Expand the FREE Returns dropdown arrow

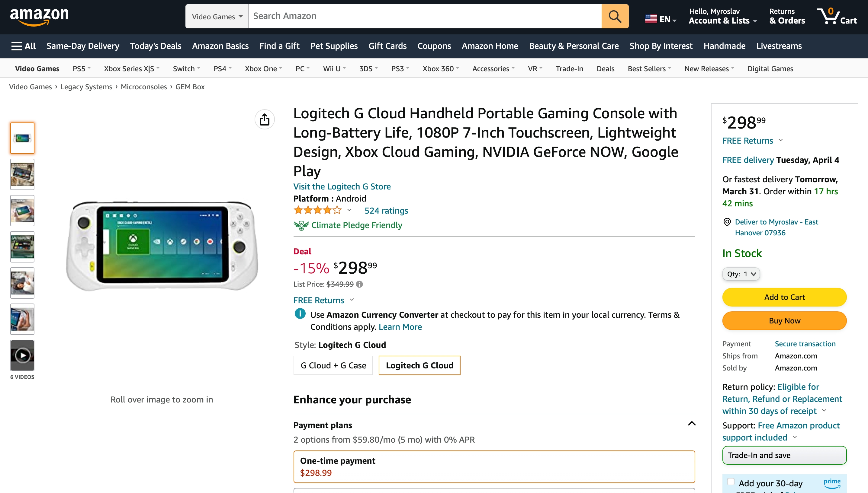[x=352, y=300]
